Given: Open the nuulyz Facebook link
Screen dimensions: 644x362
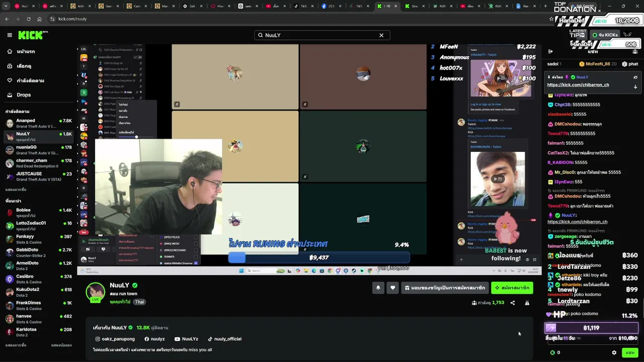Looking at the screenshot, I should coord(154,339).
